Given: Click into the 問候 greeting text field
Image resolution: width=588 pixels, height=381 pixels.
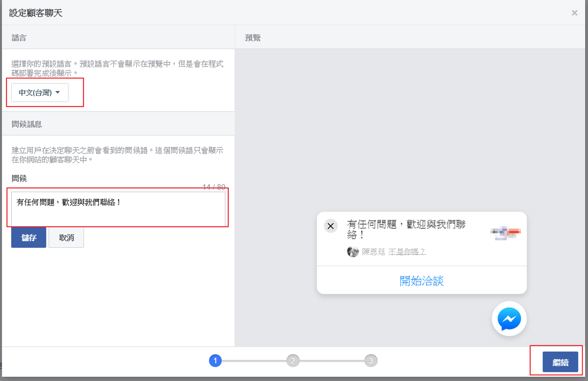Looking at the screenshot, I should [x=118, y=209].
